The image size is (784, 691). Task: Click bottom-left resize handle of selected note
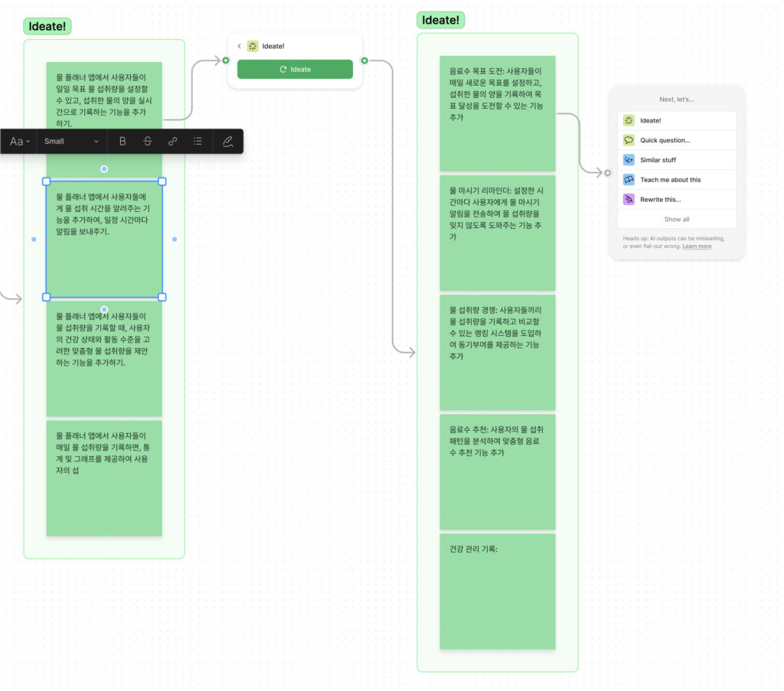coord(47,297)
